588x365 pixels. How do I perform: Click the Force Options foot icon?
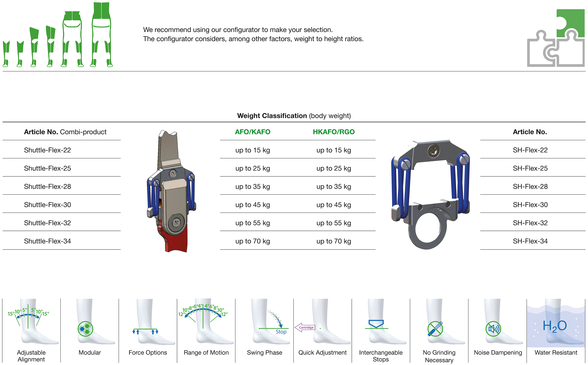(148, 322)
